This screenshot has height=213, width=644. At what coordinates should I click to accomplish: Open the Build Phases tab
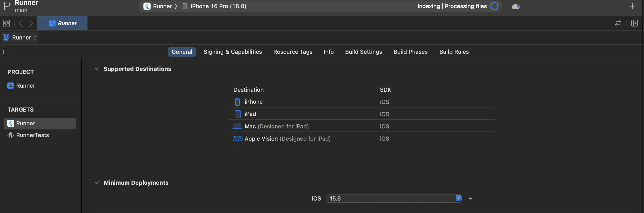(411, 52)
